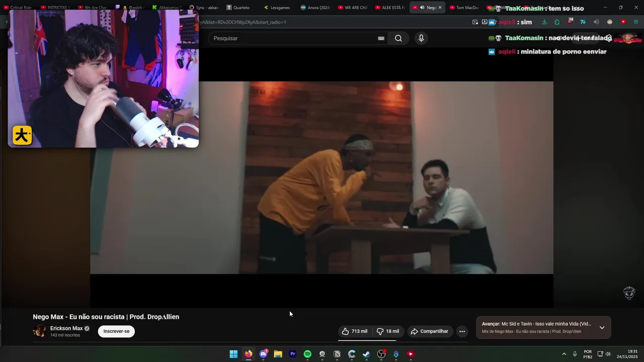644x362 pixels.
Task: Open picture-in-picture icon in address bar
Action: (475, 22)
